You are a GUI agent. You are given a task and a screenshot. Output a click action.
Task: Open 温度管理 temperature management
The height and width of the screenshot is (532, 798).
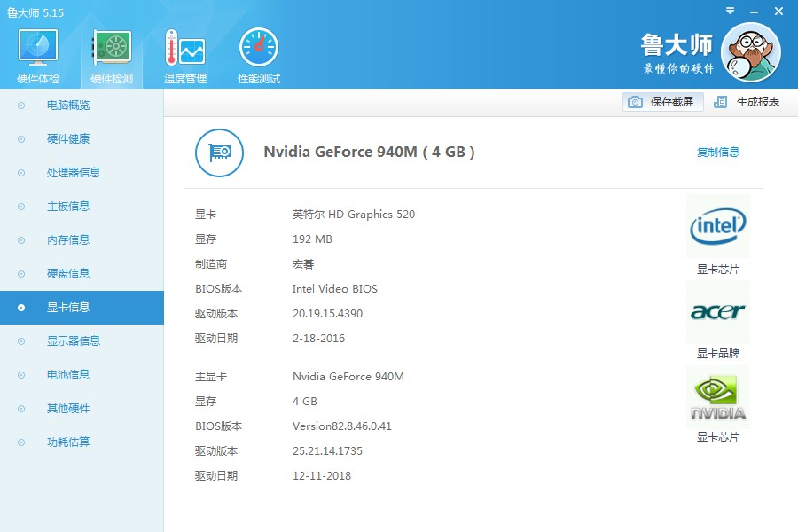click(184, 49)
